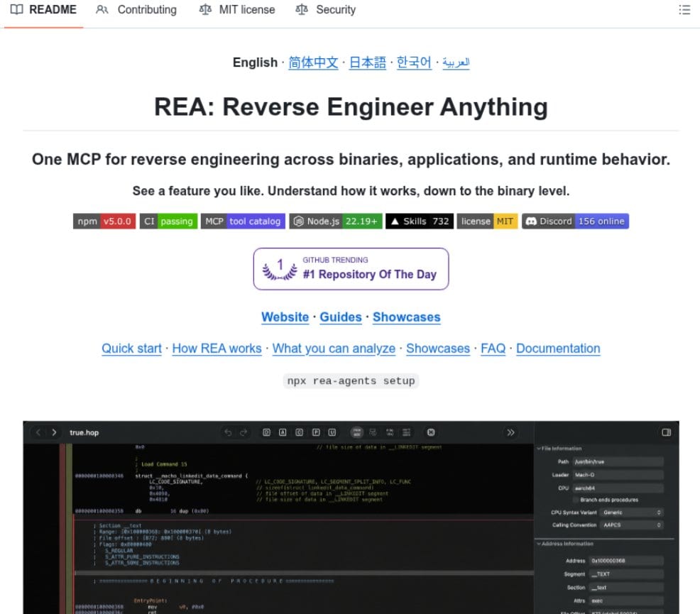Viewport: 700px width, 614px height.
Task: Click the npm v5.0.0 badge
Action: [x=104, y=221]
